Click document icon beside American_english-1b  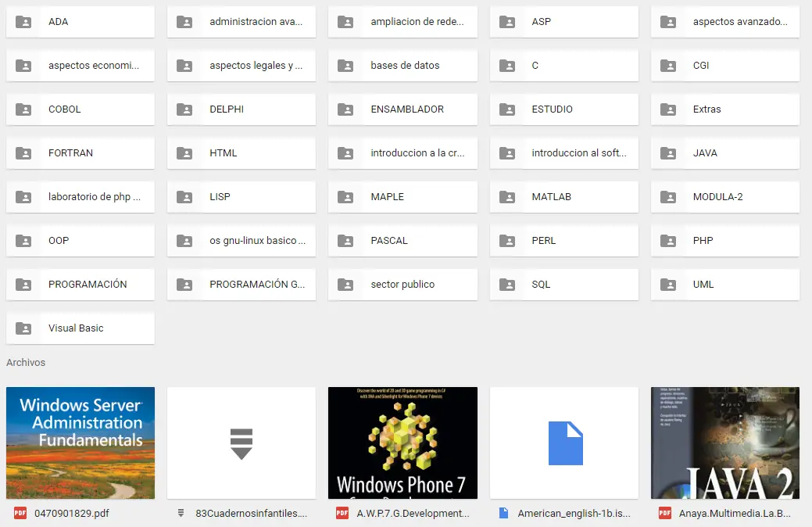click(503, 513)
